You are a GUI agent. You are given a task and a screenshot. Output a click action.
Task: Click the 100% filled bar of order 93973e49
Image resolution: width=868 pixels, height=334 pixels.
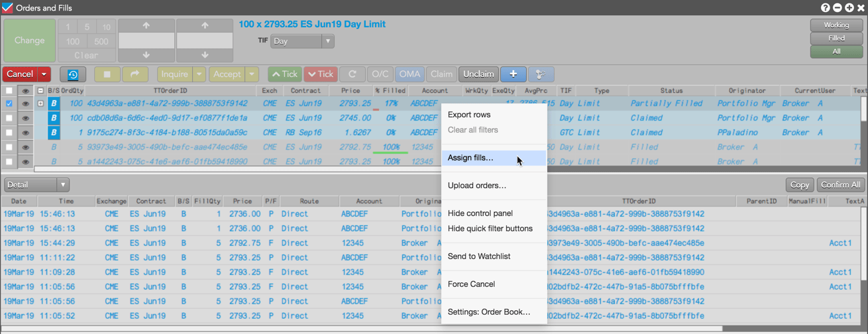pos(390,147)
